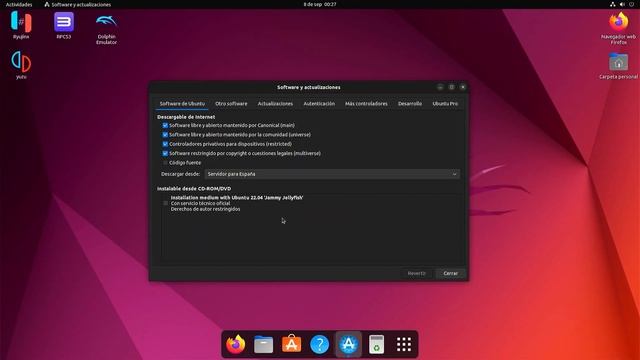
Task: Open Servidor para España download dropdown
Action: click(332, 174)
